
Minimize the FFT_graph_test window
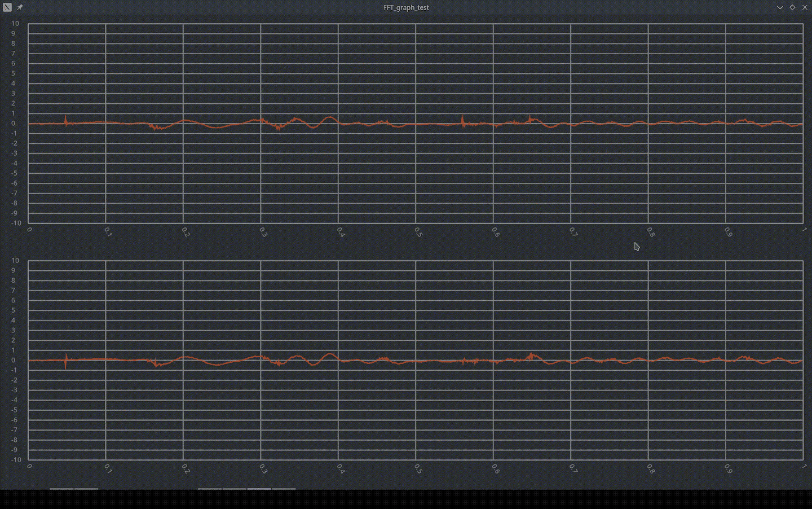[780, 7]
